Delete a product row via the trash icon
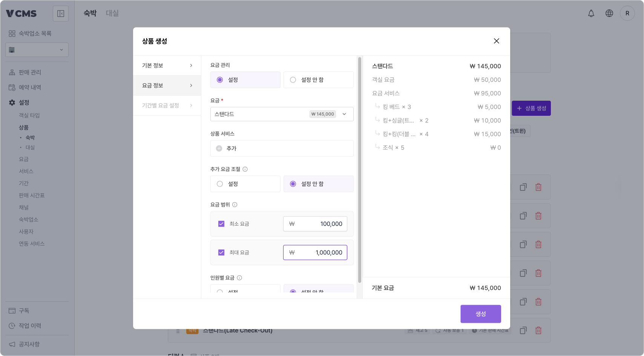 pyautogui.click(x=538, y=187)
